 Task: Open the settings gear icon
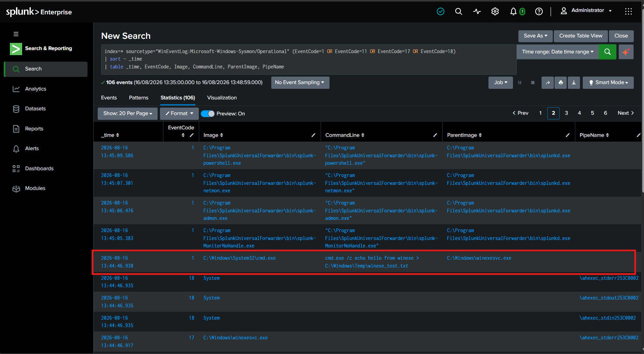tap(495, 12)
